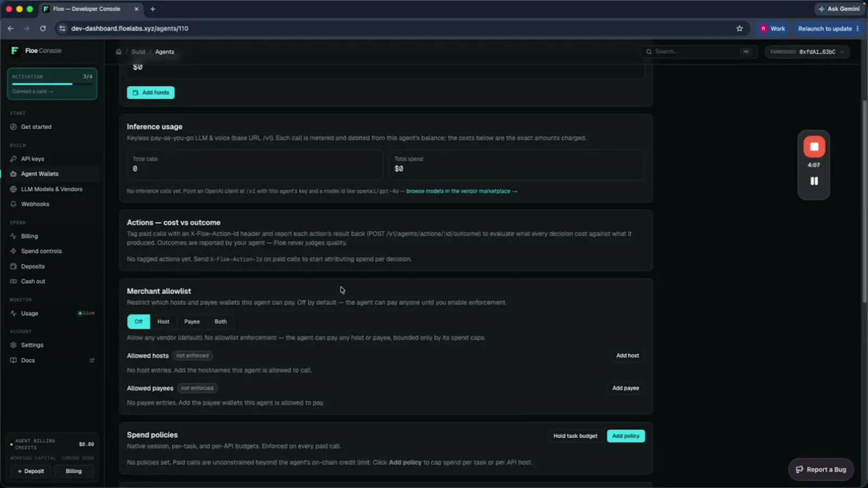Click the Usage monitor icon

pyautogui.click(x=14, y=313)
